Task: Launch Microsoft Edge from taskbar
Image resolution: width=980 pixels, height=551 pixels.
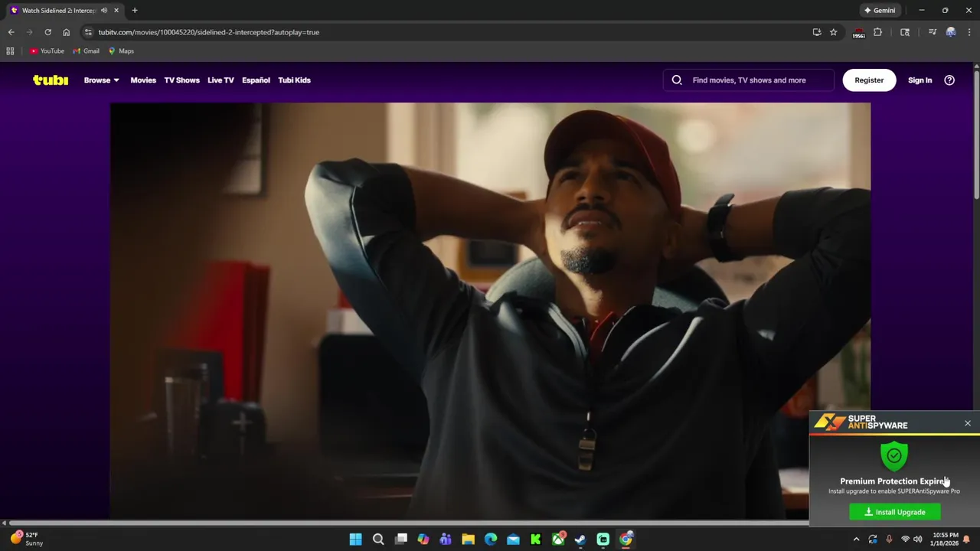Action: click(491, 540)
